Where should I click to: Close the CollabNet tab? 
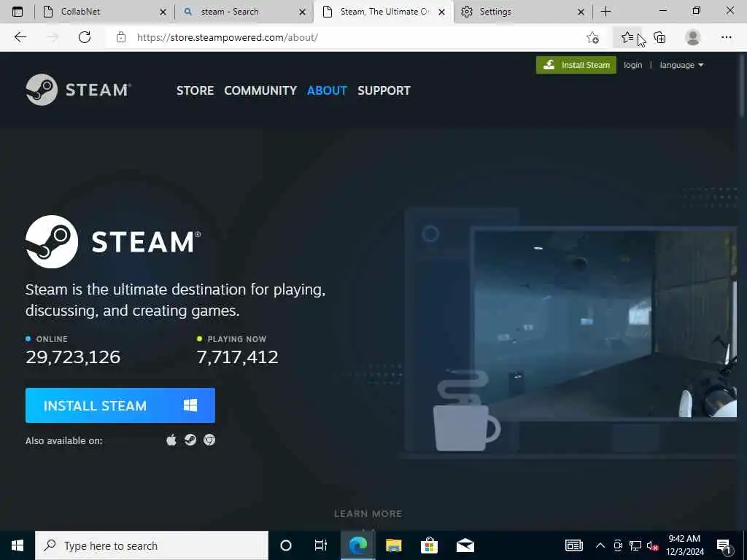click(163, 12)
